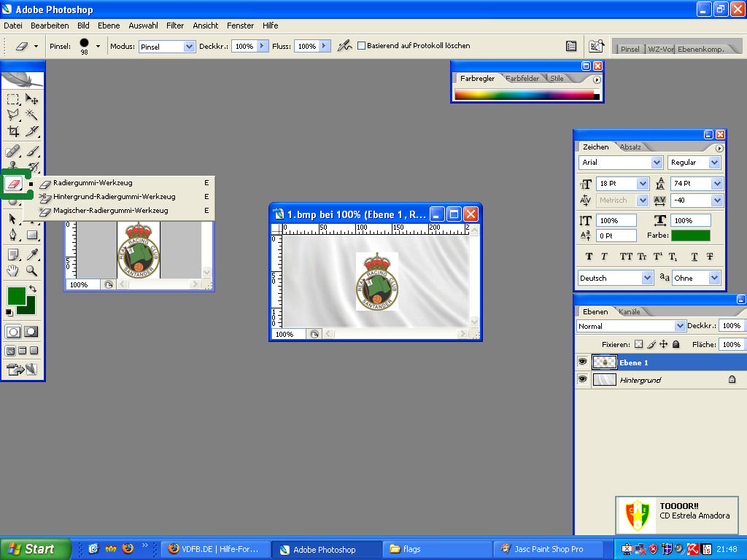Choose the Hand tool
The image size is (747, 560).
click(13, 271)
